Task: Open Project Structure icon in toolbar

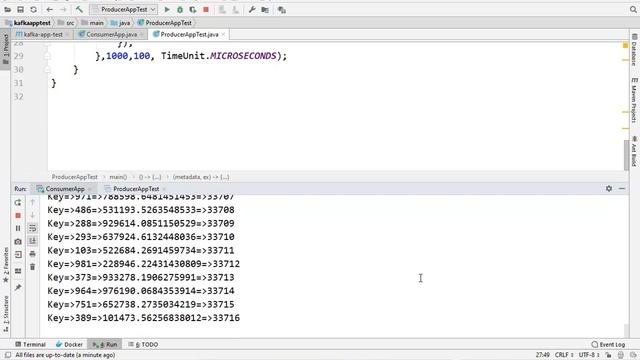Action: click(265, 9)
